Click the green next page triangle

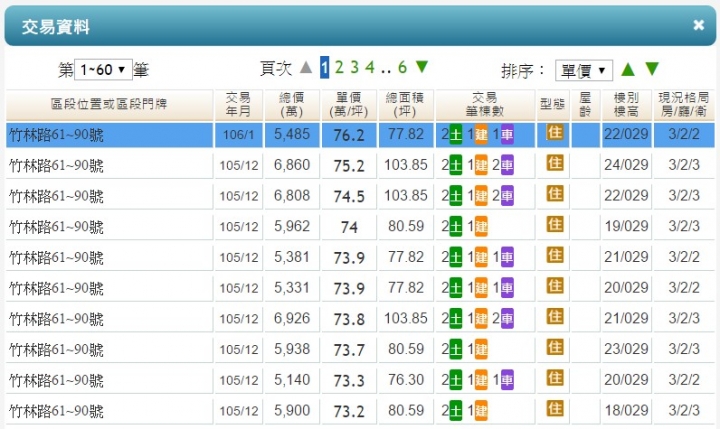(x=422, y=67)
